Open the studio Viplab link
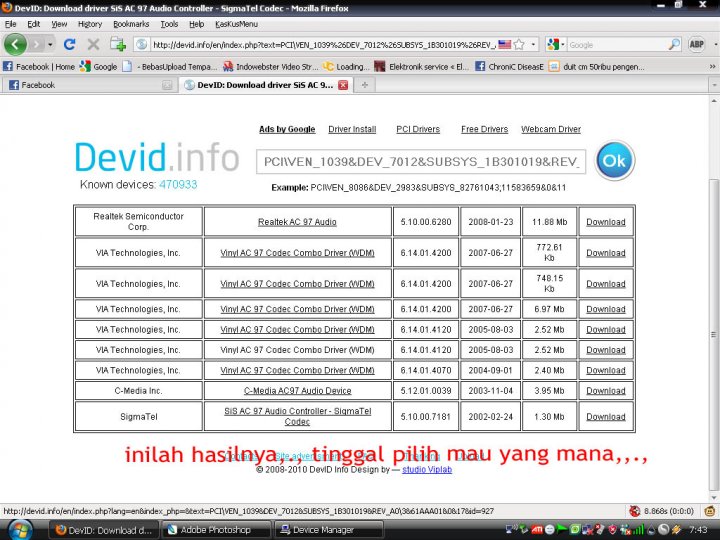This screenshot has width=720, height=540. pos(427,470)
